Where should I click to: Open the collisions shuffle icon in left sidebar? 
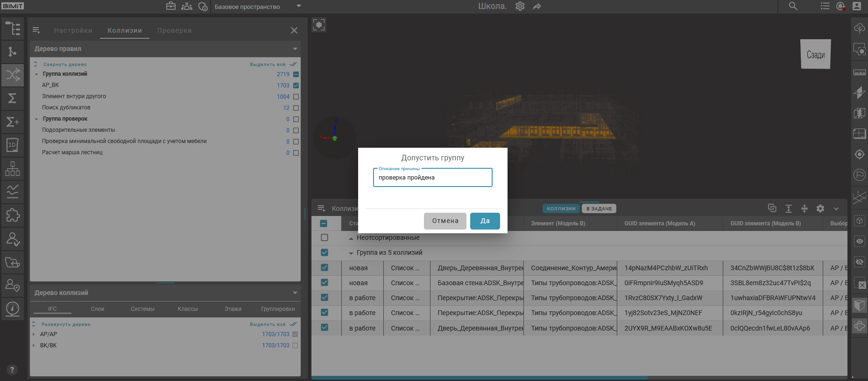coord(13,75)
